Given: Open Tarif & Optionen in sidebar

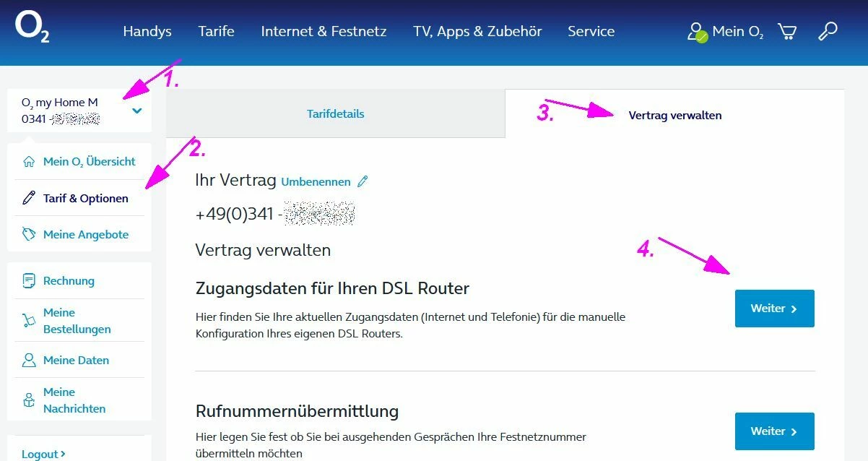Looking at the screenshot, I should tap(86, 198).
